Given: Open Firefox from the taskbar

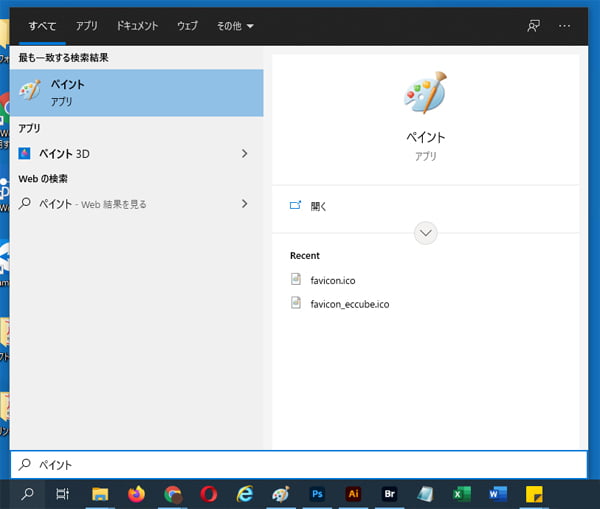Looking at the screenshot, I should (137, 494).
